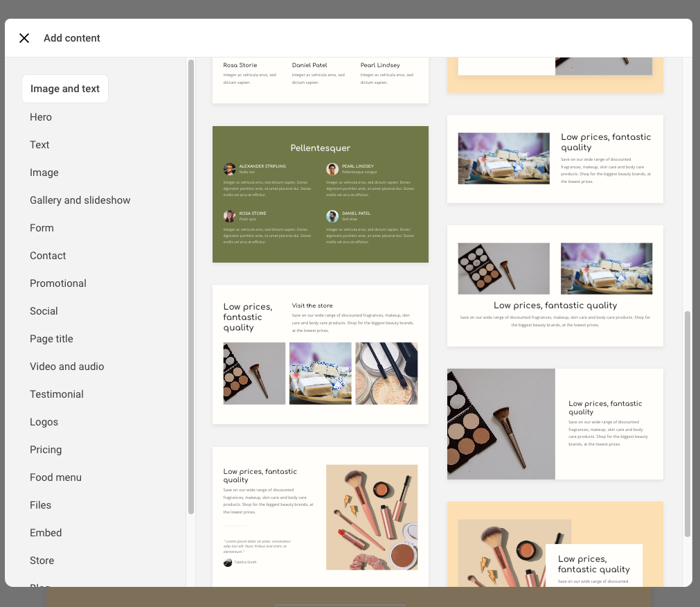This screenshot has height=607, width=700.
Task: Pick the template with Rosa Storie names
Action: click(x=321, y=80)
